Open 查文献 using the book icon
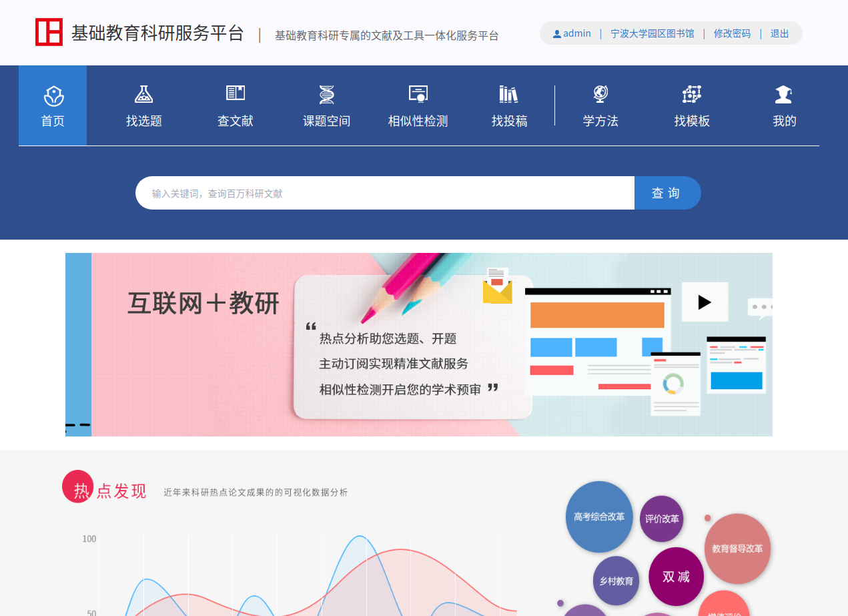 tap(236, 93)
